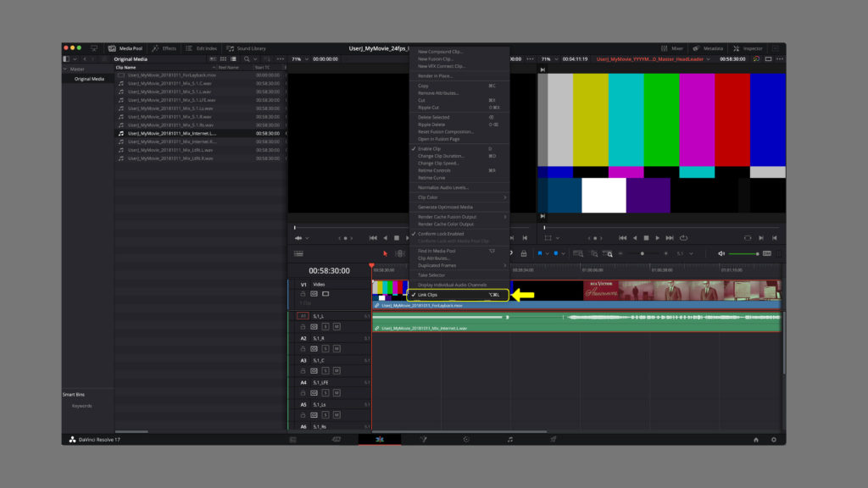The height and width of the screenshot is (488, 868).
Task: Open the Fusion page icon
Action: [x=424, y=440]
